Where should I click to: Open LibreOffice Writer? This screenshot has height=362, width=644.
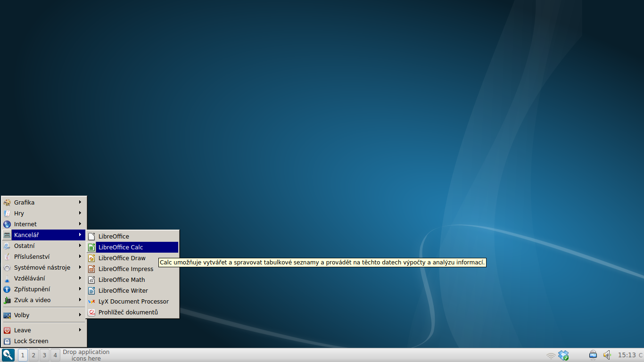tap(122, 290)
